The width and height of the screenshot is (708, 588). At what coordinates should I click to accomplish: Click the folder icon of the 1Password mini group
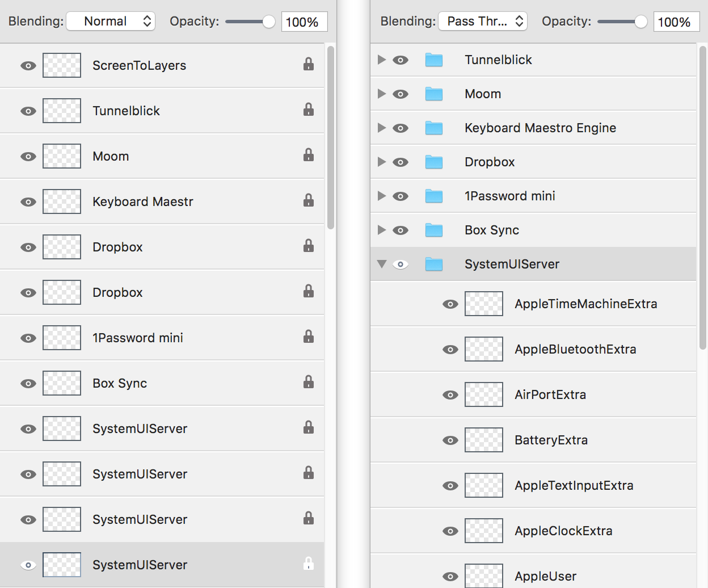[434, 196]
